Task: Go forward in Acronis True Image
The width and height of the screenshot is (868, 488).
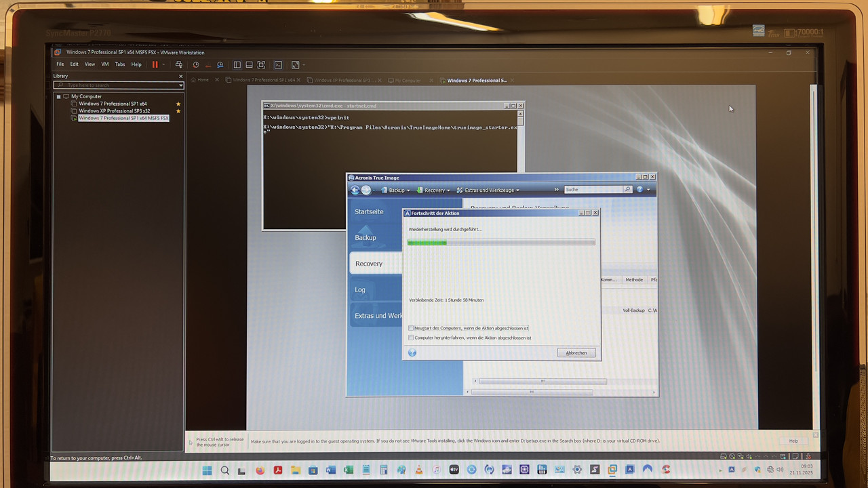Action: (366, 190)
